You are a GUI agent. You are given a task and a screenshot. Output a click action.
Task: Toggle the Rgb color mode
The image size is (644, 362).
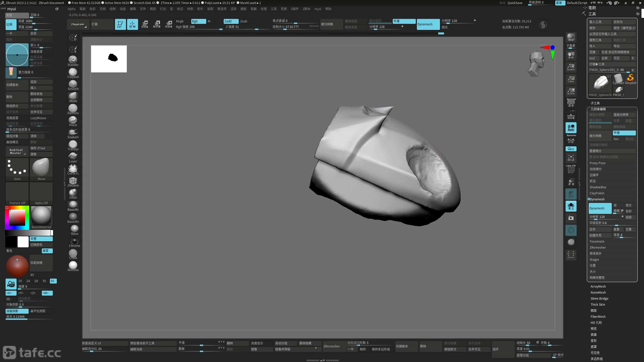198,21
